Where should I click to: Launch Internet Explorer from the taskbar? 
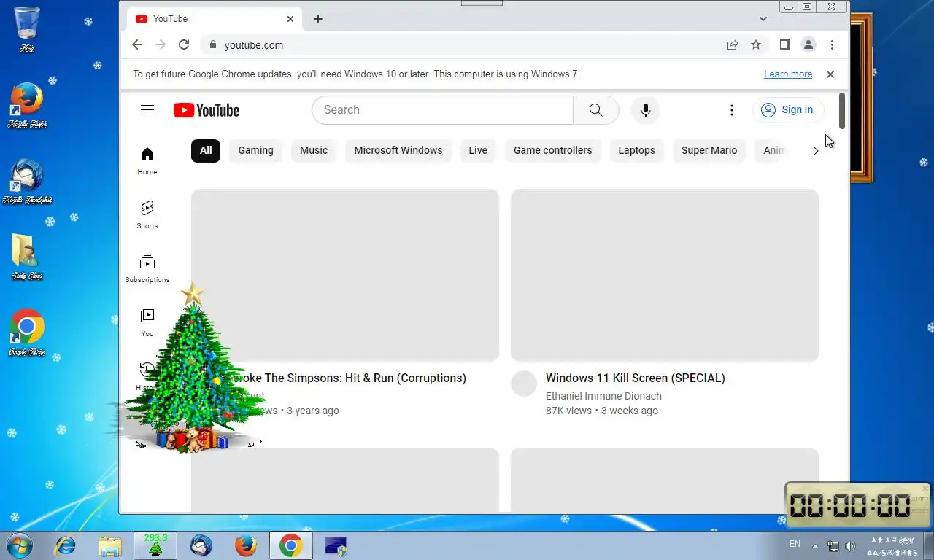[x=66, y=545]
